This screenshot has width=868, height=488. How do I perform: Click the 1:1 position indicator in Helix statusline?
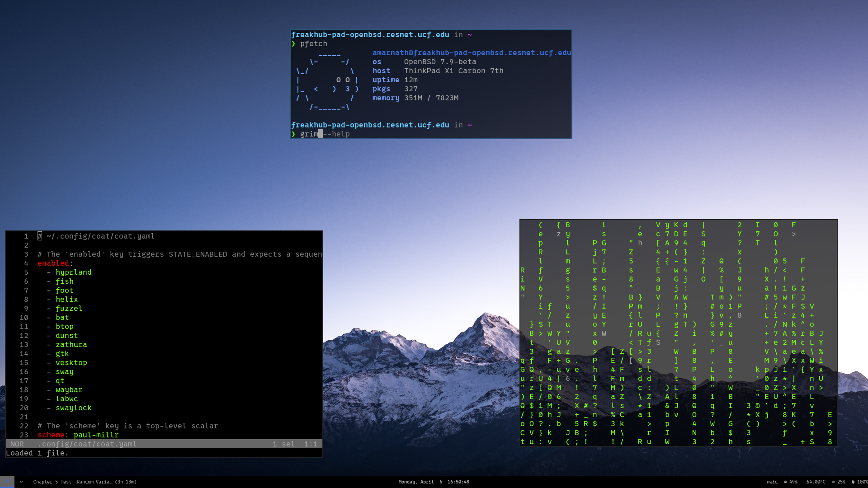[x=311, y=444]
